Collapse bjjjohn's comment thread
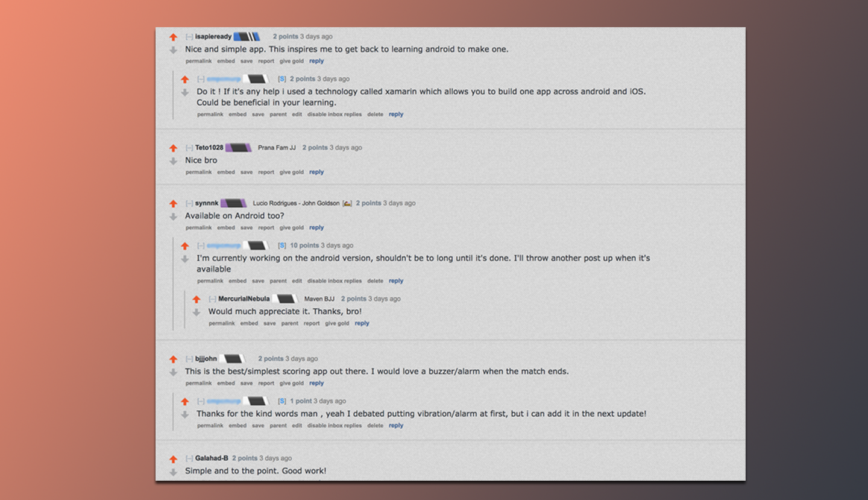This screenshot has width=868, height=500. (189, 359)
